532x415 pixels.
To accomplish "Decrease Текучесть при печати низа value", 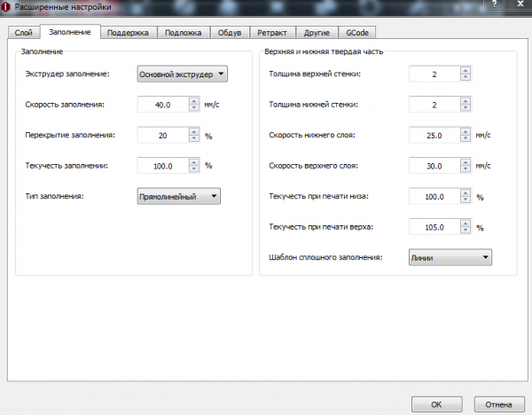I will coord(465,200).
